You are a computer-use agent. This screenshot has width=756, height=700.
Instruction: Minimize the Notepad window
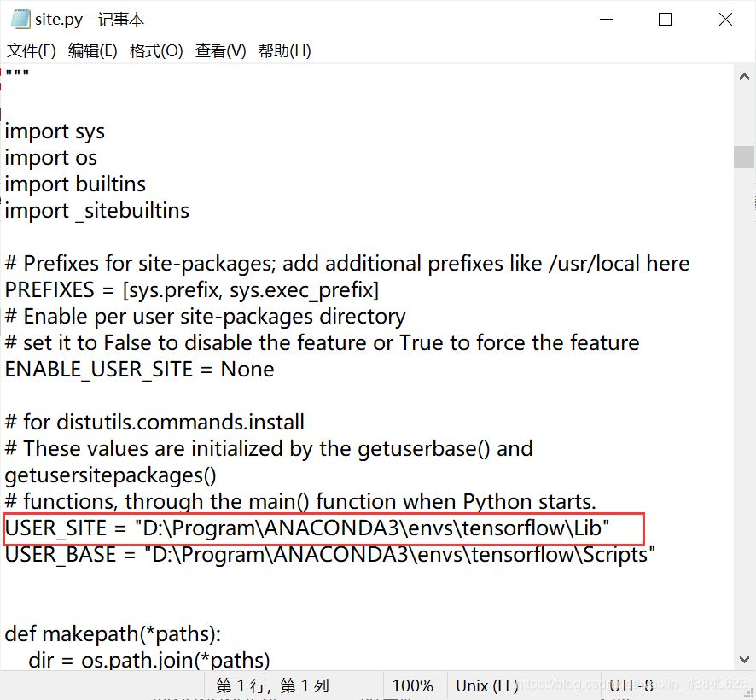(x=606, y=20)
